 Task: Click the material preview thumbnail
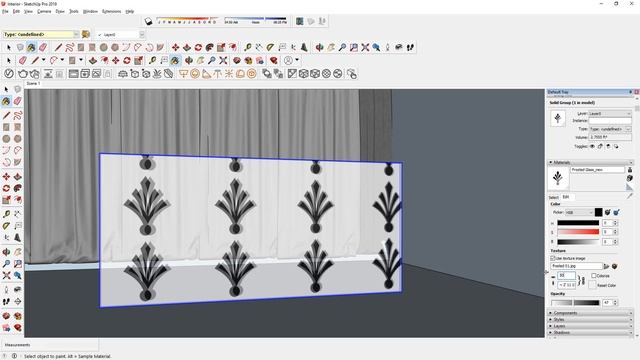558,178
